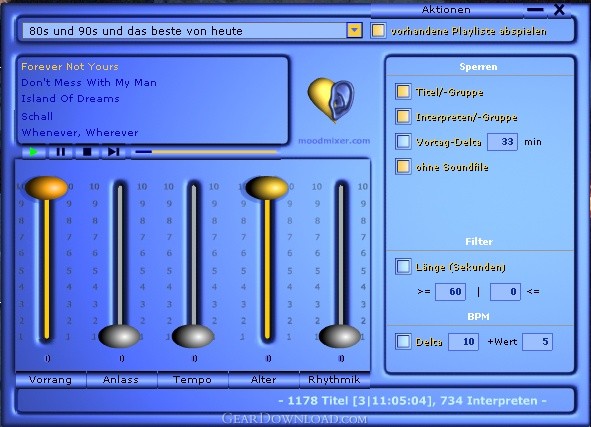Click the Rhythmik slider's gray knob
591x427 pixels.
[340, 336]
